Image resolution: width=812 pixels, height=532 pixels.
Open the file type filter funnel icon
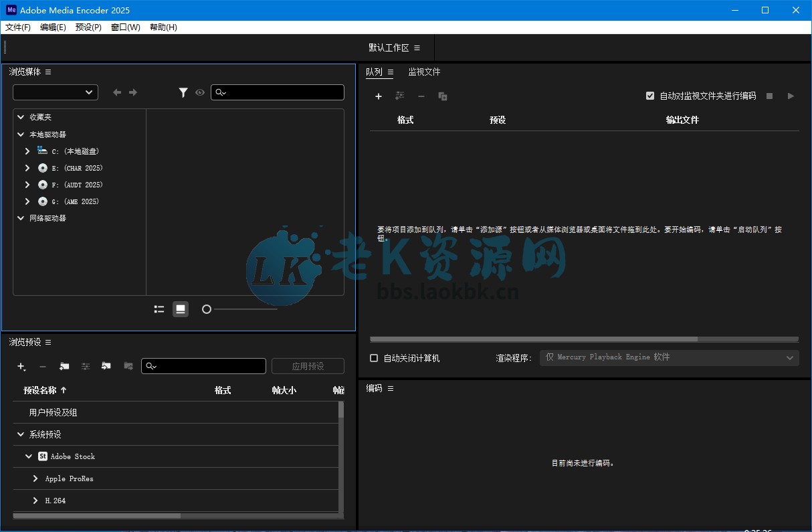183,93
